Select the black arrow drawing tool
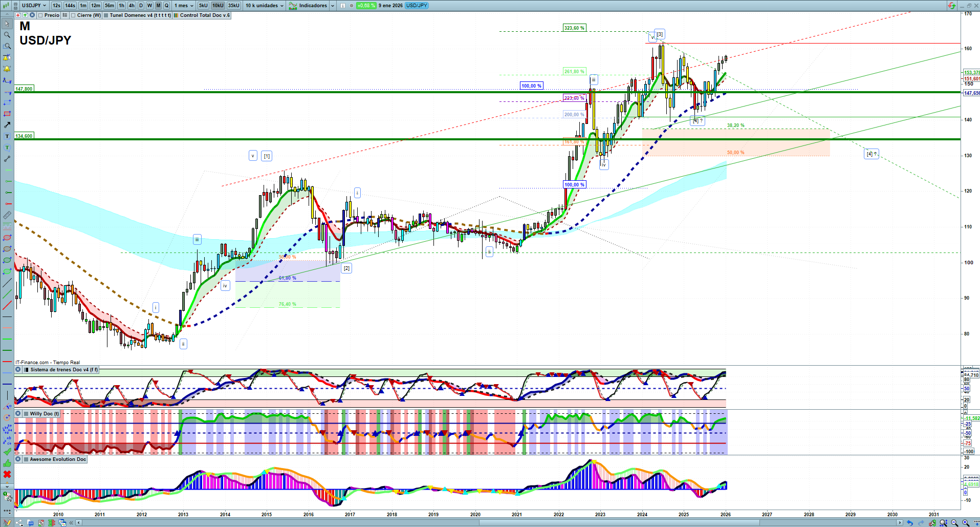 [7, 125]
